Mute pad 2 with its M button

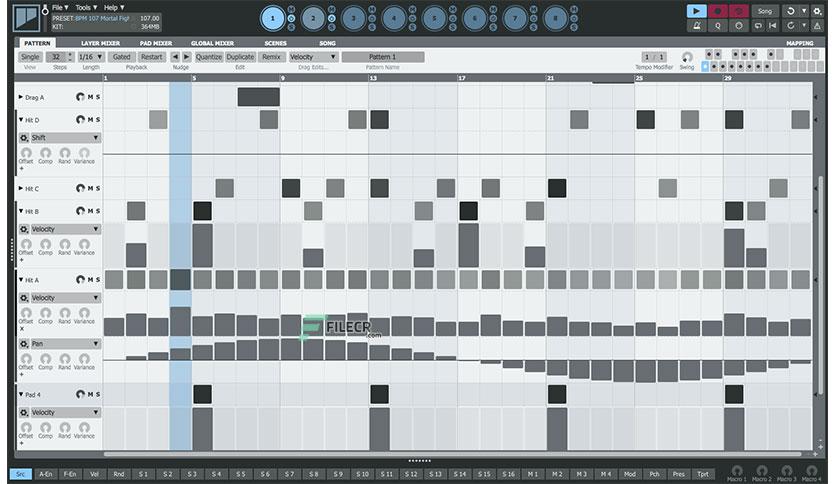(x=332, y=10)
